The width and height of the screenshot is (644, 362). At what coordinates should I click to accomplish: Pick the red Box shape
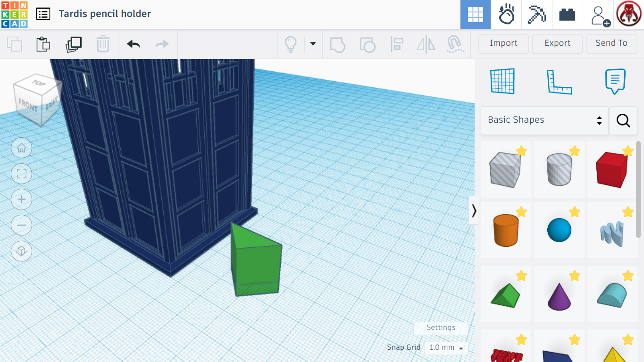point(612,169)
